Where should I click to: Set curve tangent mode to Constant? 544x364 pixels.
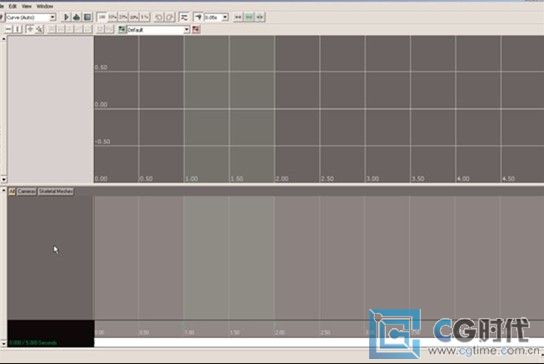click(88, 29)
